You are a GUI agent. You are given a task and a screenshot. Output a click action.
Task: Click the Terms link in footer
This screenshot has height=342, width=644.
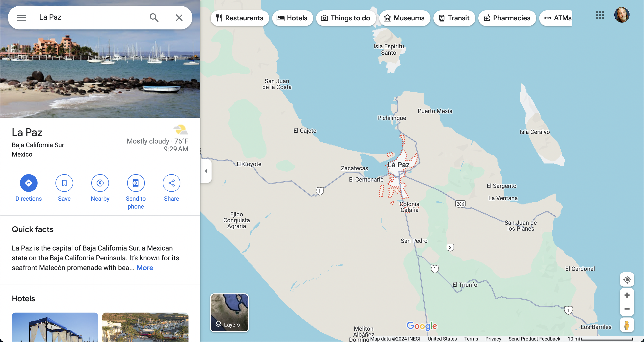(471, 339)
